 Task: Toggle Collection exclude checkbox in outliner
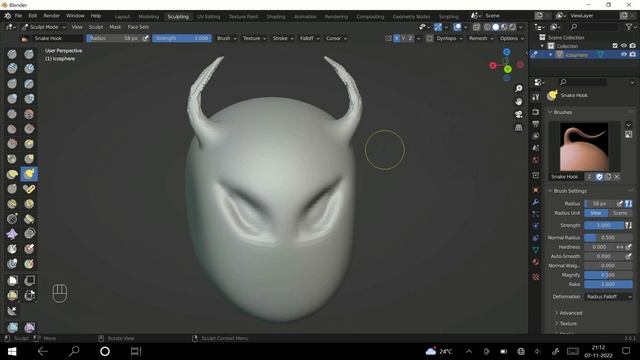615,46
